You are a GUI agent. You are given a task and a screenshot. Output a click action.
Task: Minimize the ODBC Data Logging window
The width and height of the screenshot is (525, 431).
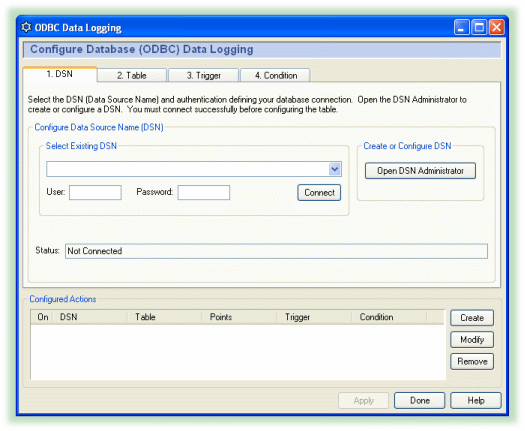(x=461, y=27)
